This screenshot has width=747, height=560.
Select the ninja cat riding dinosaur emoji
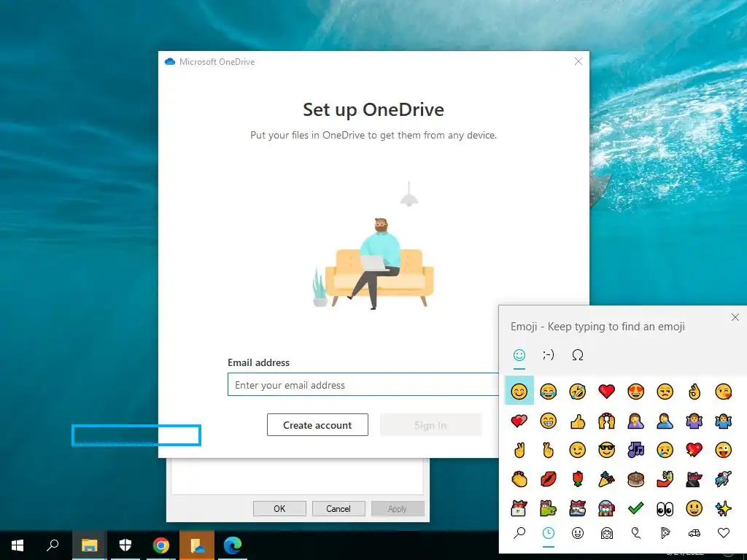(549, 508)
